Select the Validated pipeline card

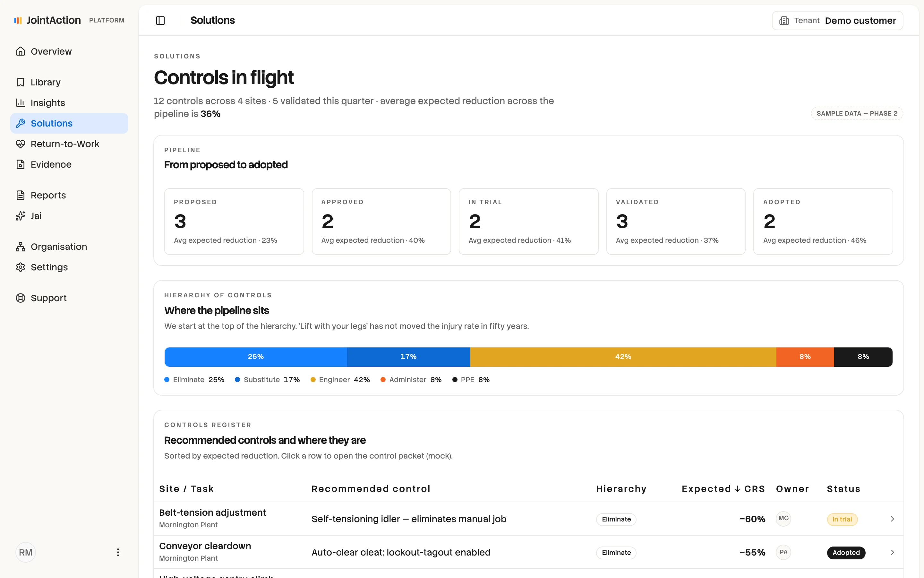(676, 221)
